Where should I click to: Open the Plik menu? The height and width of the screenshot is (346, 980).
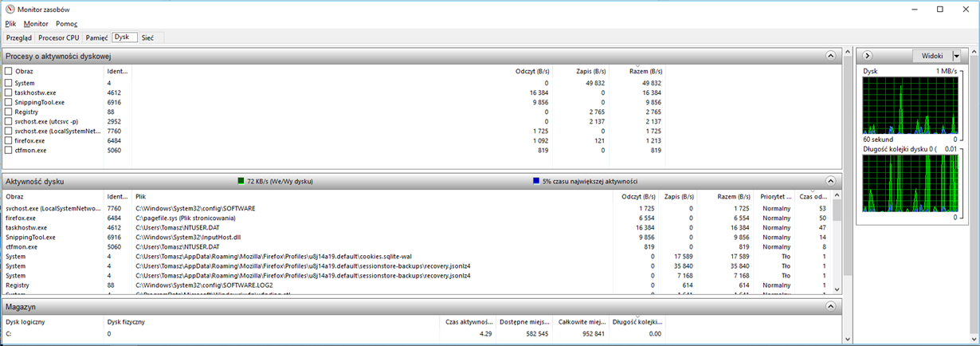click(10, 24)
